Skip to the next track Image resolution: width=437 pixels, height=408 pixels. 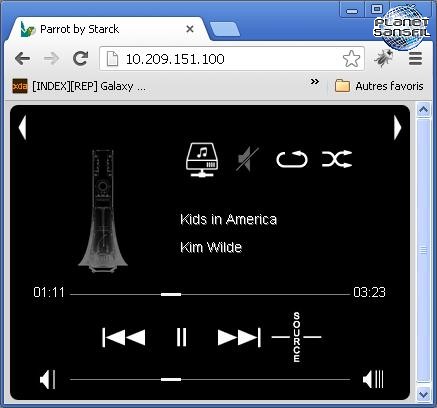click(239, 337)
